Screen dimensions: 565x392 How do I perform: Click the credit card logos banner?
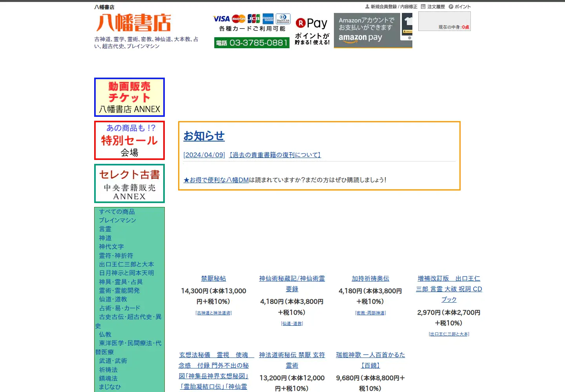point(252,23)
